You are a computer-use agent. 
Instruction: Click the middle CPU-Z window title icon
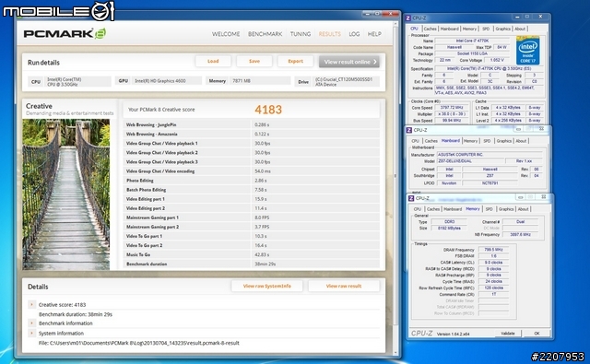(409, 130)
